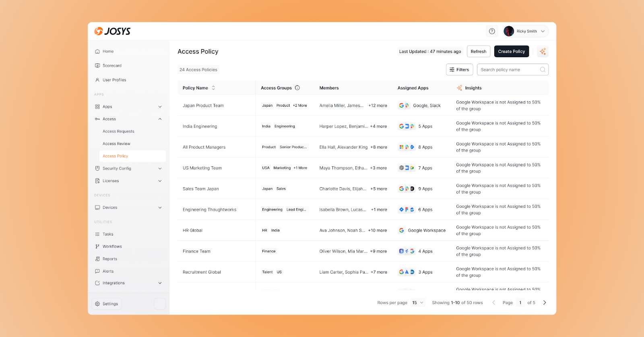Viewport: 644px width, 337px height.
Task: Go to next page arrow
Action: coord(545,303)
